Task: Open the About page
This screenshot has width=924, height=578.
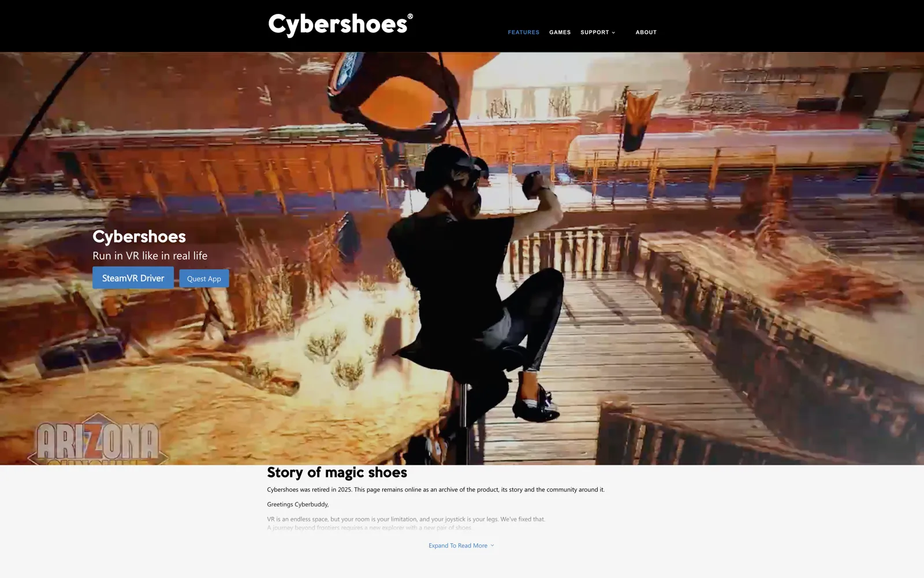Action: click(646, 32)
